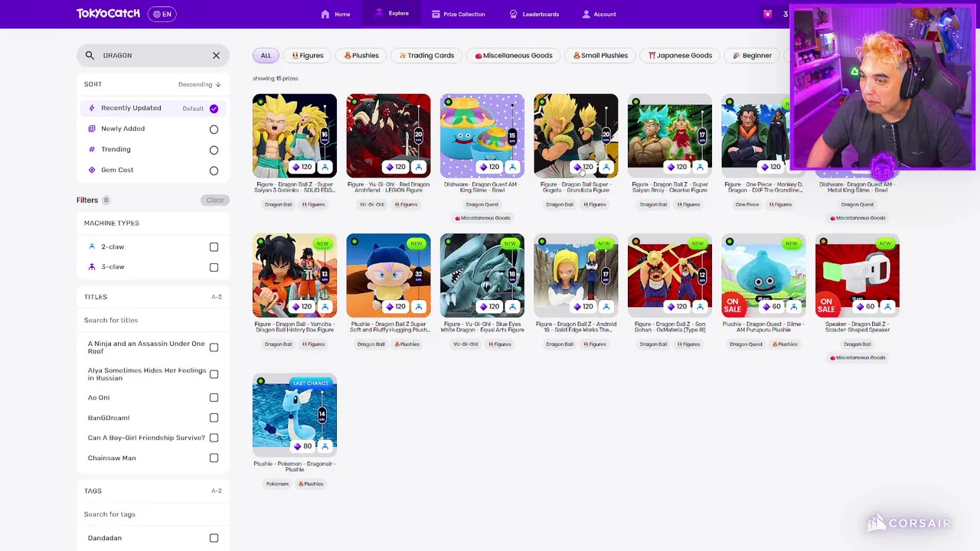Click the Search for tags field
This screenshot has width=980, height=551.
coord(153,514)
